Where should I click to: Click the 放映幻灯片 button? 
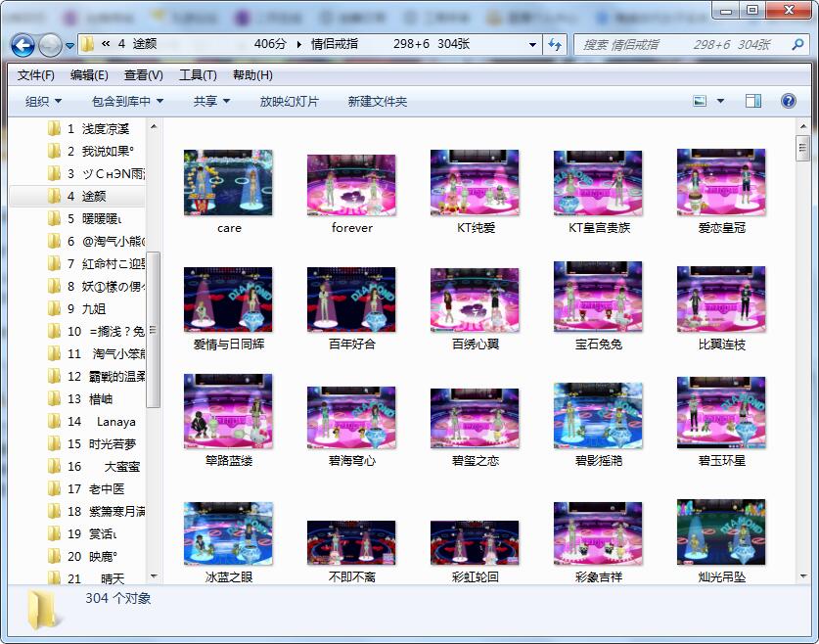pos(290,102)
